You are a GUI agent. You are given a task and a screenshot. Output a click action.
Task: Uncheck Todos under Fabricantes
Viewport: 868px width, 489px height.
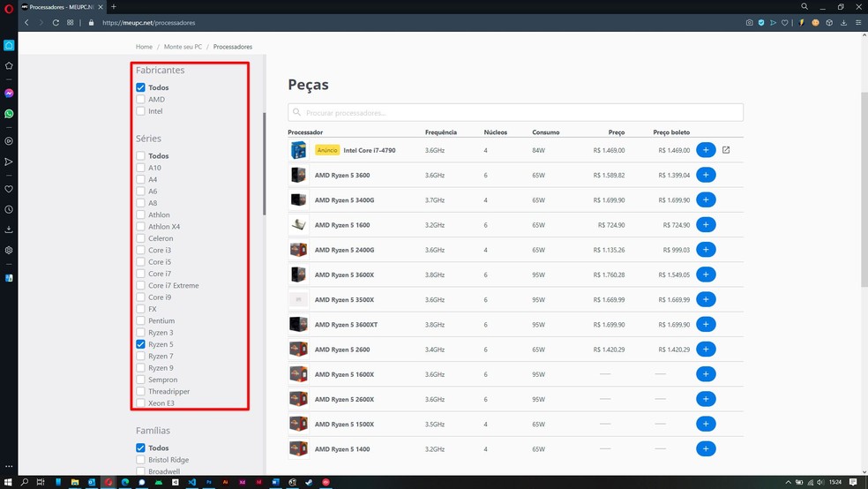pos(140,87)
